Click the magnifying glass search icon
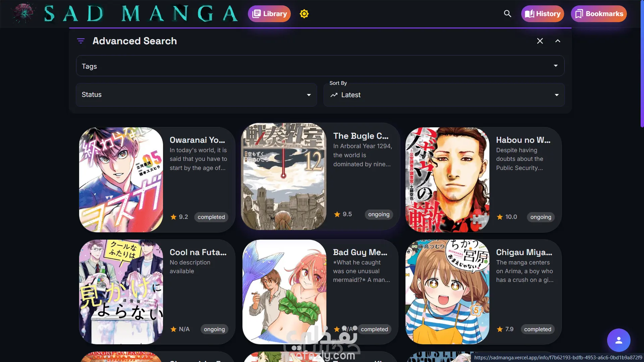Viewport: 644px width, 362px height. pos(507,14)
